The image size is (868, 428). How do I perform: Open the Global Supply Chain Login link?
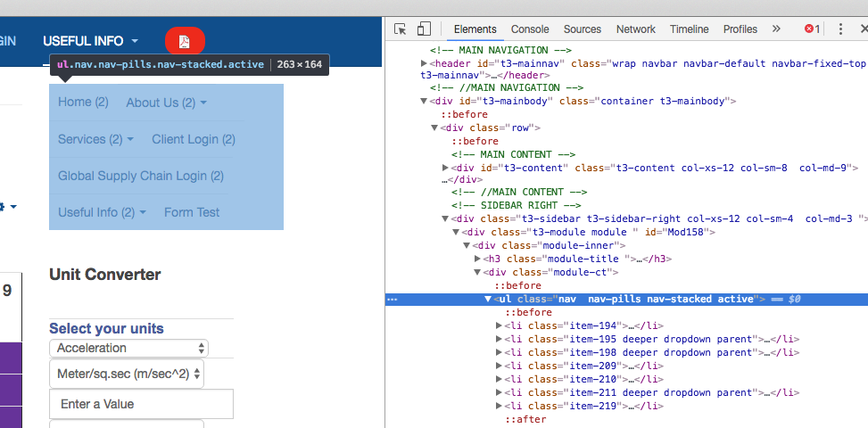[140, 176]
